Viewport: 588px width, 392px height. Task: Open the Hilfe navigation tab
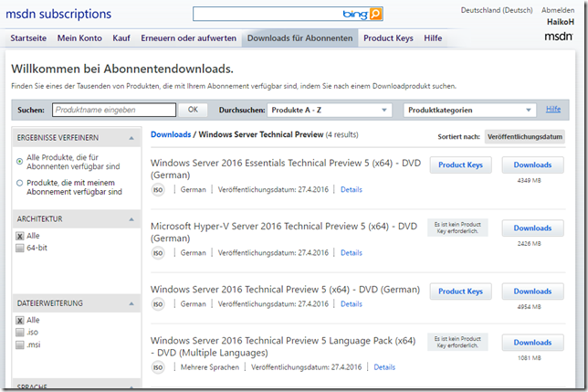[433, 38]
